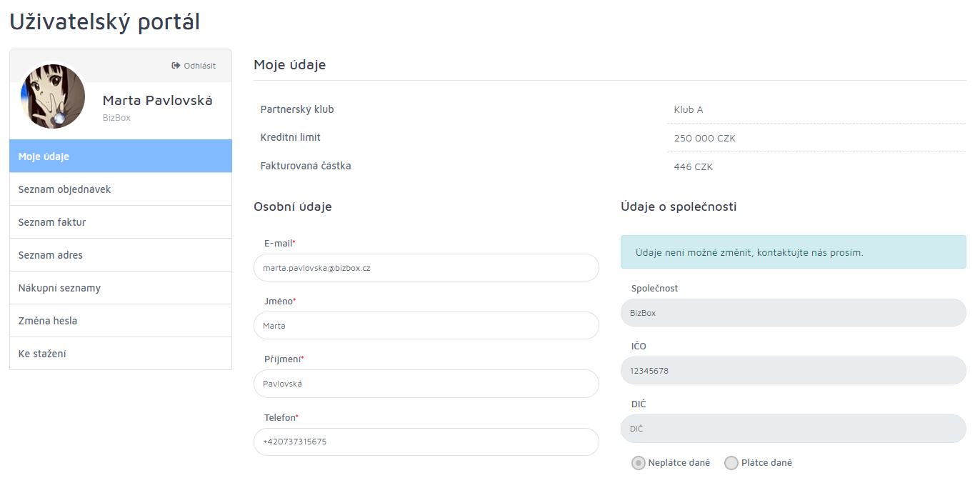Click the IČO field showing 12345678
The image size is (980, 478).
tap(794, 371)
